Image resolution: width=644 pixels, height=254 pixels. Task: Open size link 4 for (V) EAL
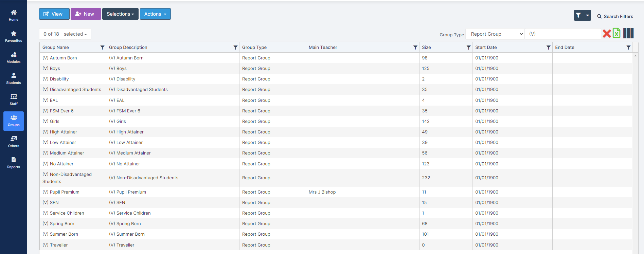[x=423, y=101]
